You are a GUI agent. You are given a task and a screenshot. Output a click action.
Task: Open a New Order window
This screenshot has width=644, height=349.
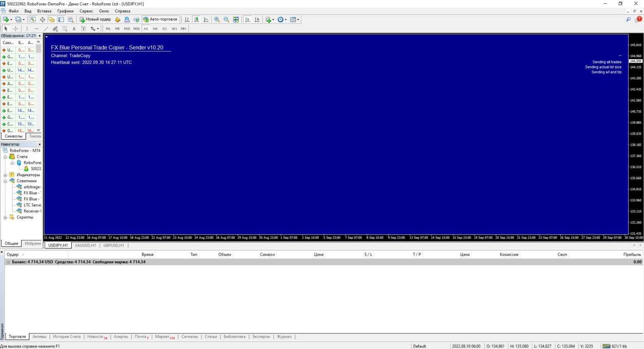(x=95, y=19)
